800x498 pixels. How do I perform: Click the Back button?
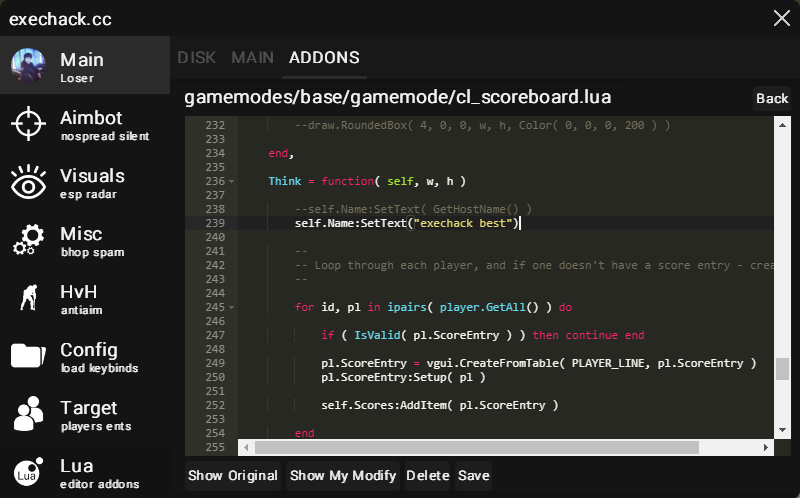pyautogui.click(x=772, y=98)
